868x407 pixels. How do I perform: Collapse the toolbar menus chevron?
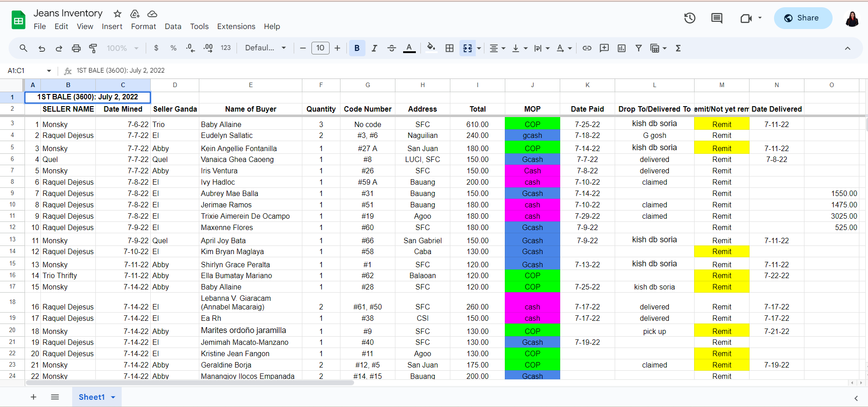848,48
